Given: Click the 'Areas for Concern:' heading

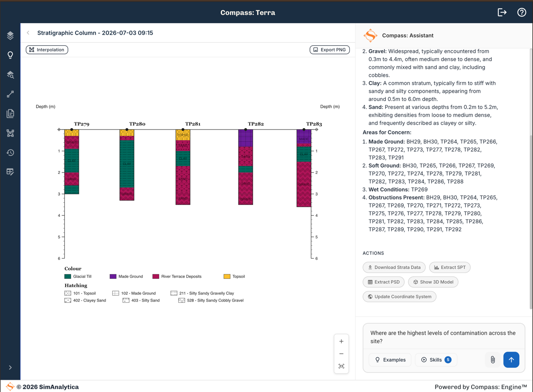Looking at the screenshot, I should pos(387,132).
